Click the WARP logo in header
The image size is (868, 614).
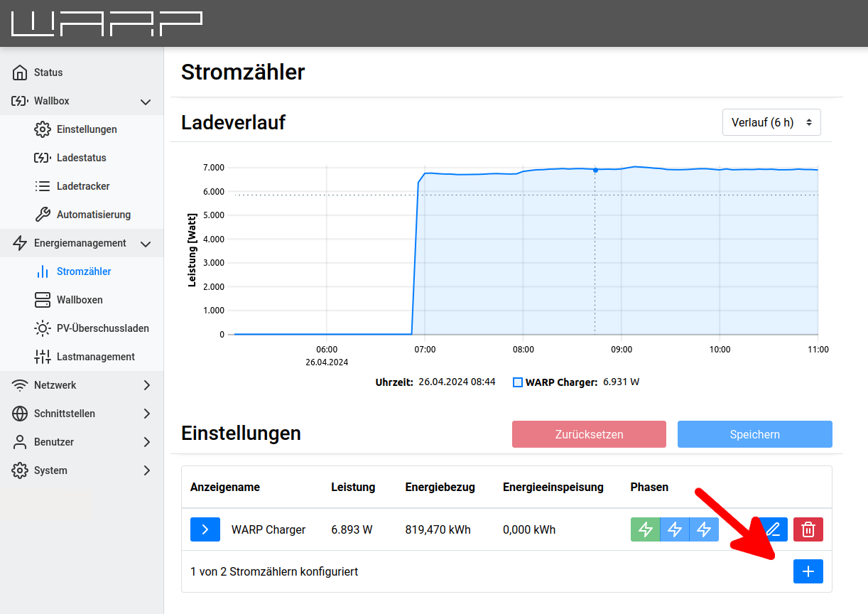(107, 23)
